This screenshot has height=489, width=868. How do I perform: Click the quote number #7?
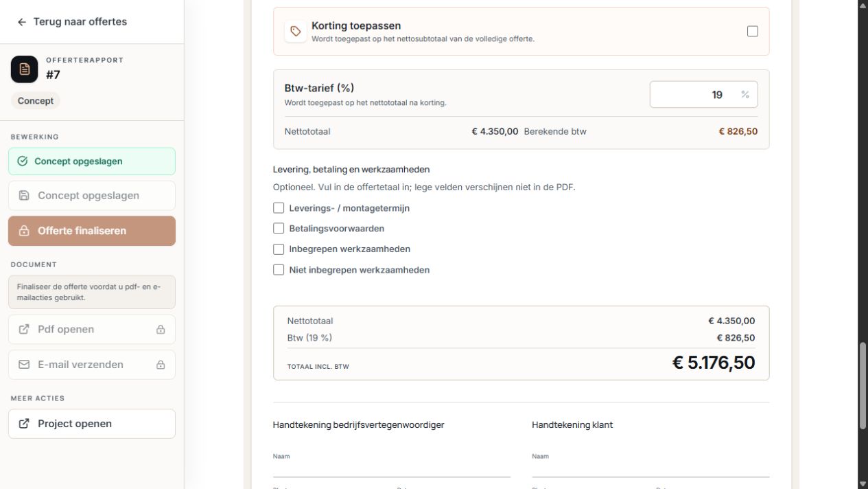53,75
